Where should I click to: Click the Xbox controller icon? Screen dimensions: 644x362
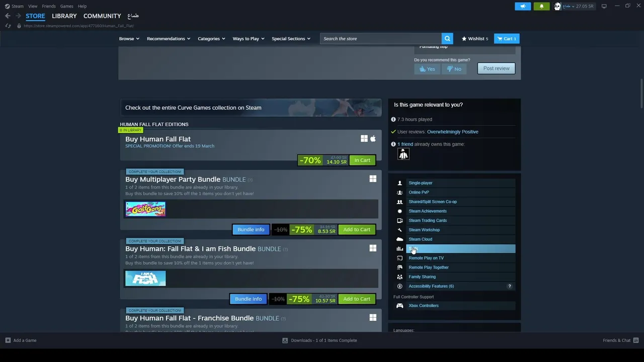coord(399,306)
